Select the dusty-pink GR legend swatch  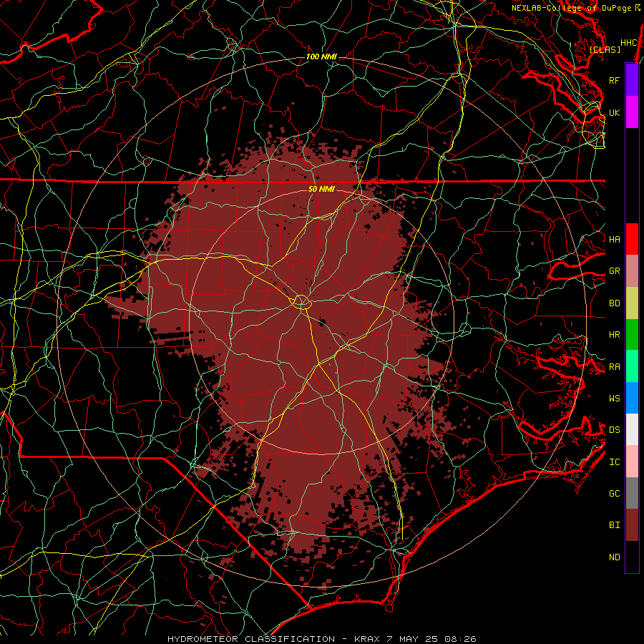(x=632, y=270)
